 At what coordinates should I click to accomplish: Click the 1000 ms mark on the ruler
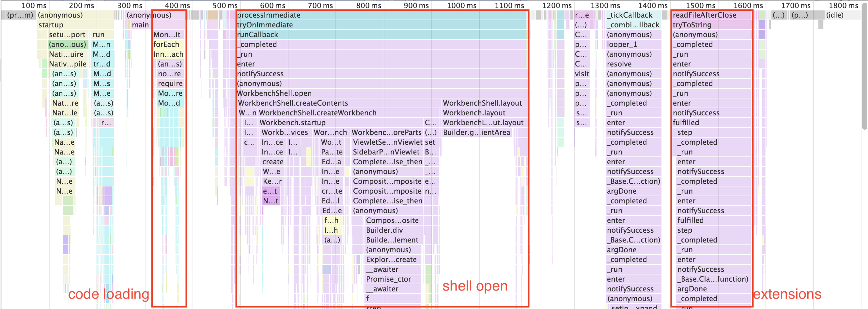click(462, 6)
